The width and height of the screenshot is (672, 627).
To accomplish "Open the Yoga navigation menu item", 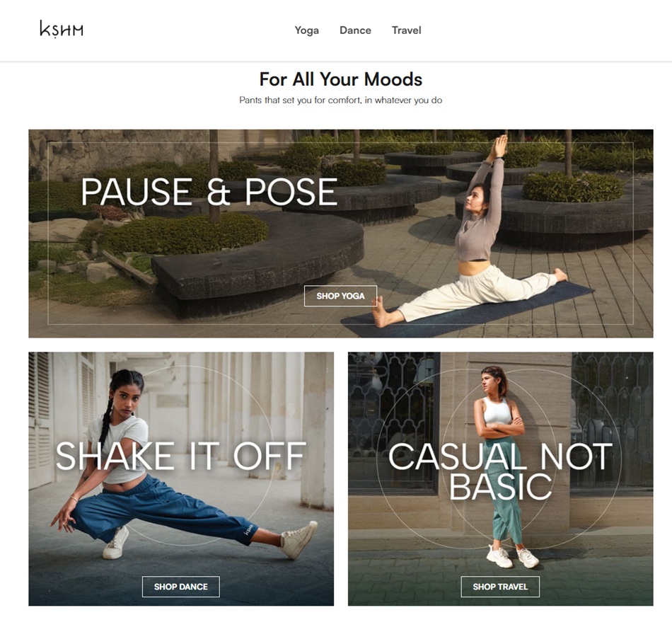I will click(x=306, y=30).
